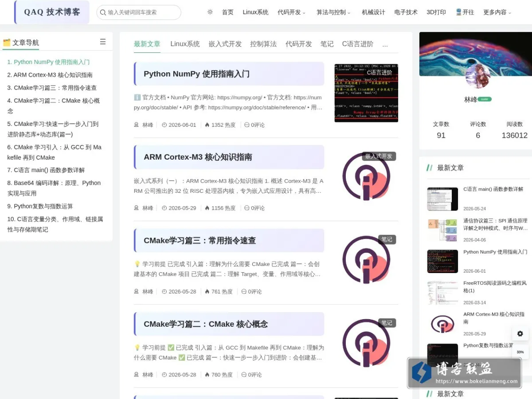Open sidebar post FreeRTOS阅读源码之编程风格
532x399 pixels.
(495, 287)
